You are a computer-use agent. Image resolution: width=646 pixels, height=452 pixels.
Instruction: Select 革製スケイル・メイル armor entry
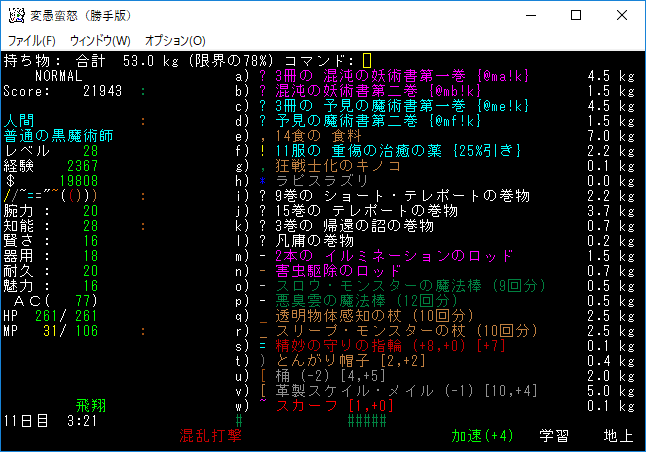coord(360,390)
